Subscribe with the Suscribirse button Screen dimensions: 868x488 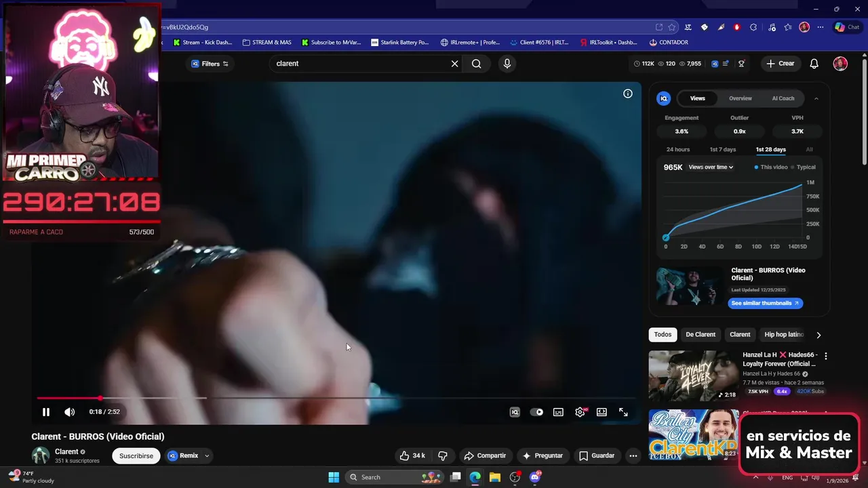[x=136, y=456]
